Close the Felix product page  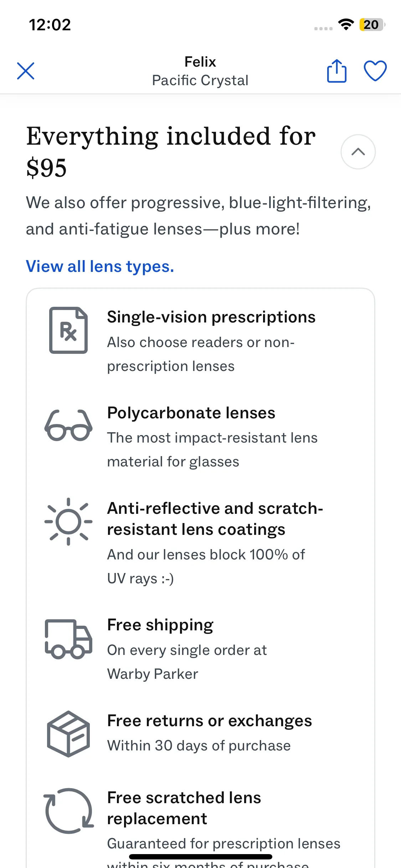26,71
